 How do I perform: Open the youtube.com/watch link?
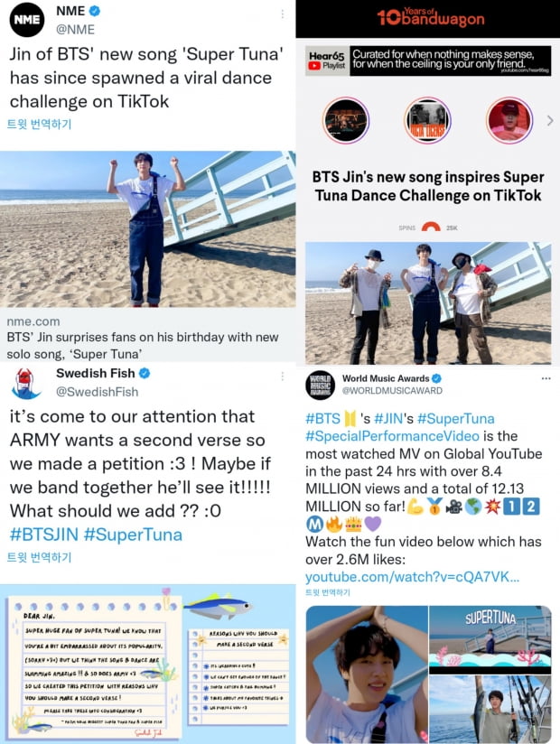click(x=413, y=577)
